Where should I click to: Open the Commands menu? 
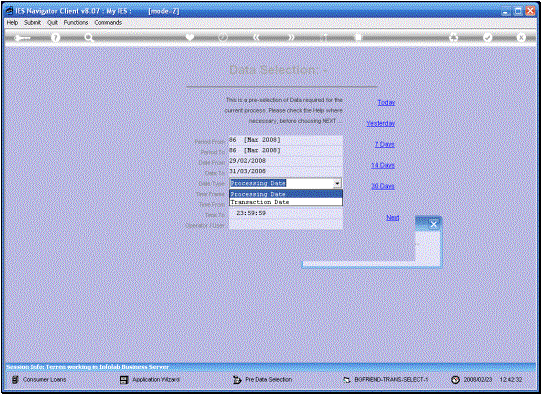tap(108, 22)
